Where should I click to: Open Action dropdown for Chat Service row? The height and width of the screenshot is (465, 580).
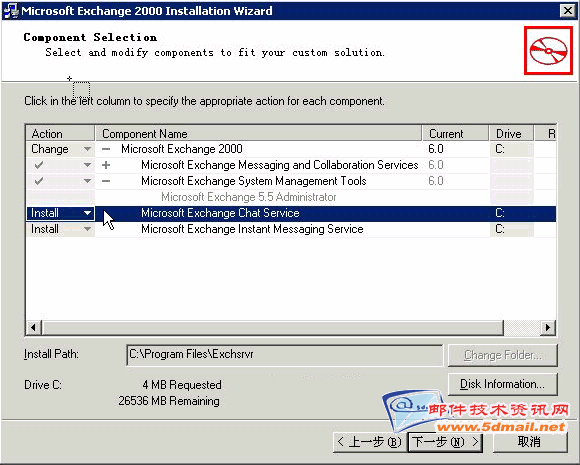87,213
